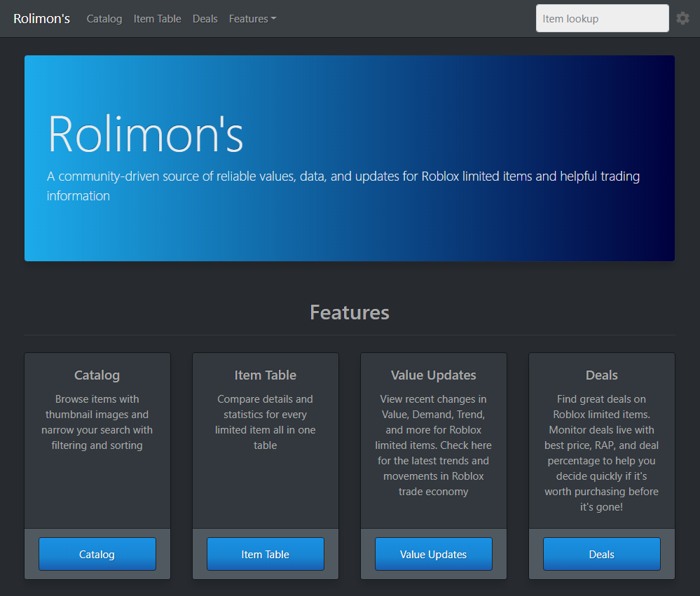Image resolution: width=700 pixels, height=596 pixels.
Task: Click the Features section heading
Action: click(350, 312)
